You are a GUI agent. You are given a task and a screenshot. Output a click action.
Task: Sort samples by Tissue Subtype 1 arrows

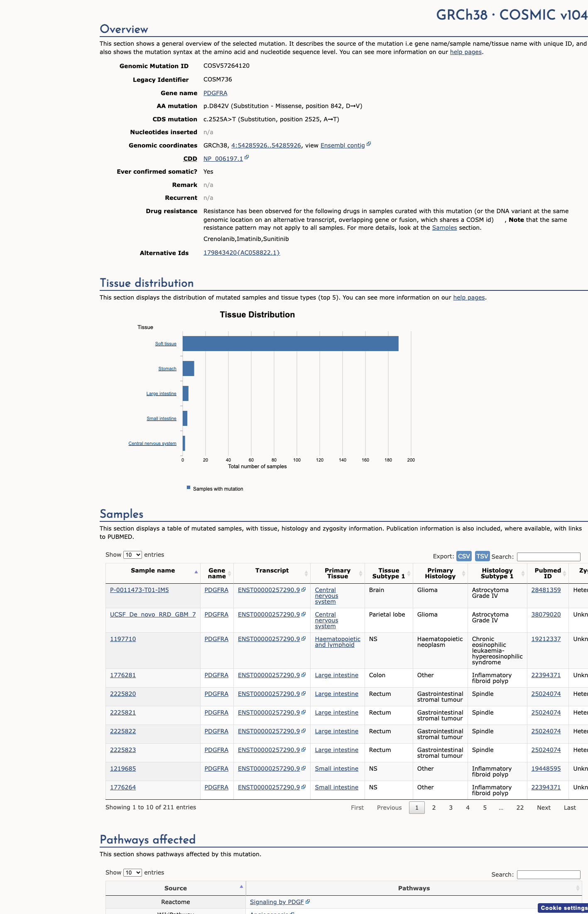[409, 573]
